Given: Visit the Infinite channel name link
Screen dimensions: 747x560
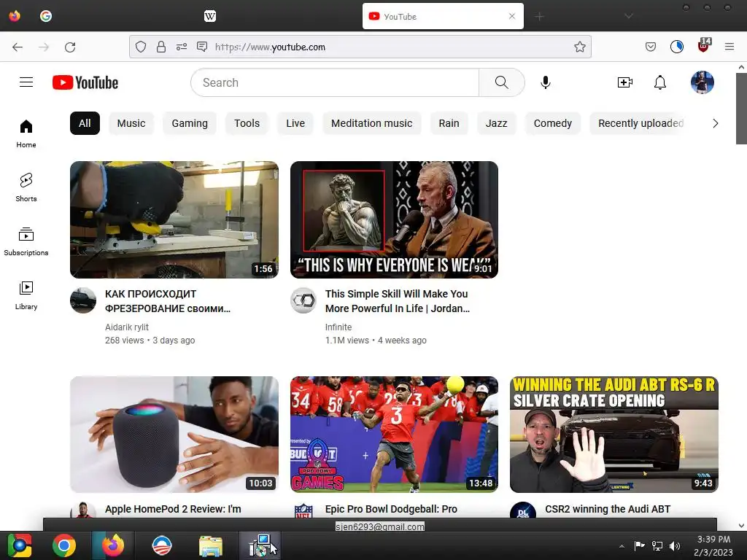Looking at the screenshot, I should tap(338, 327).
